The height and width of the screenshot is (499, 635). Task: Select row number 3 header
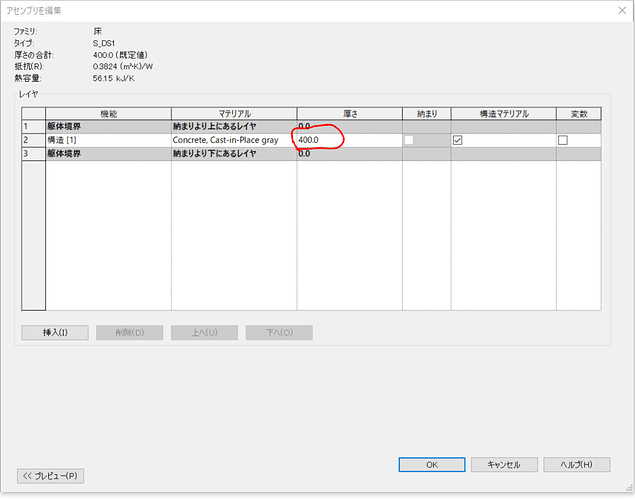[34, 154]
